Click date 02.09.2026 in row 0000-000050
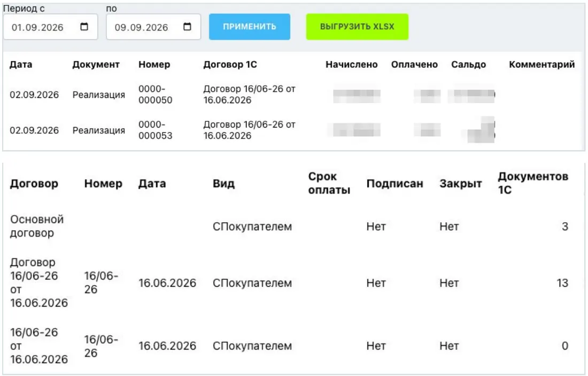This screenshot has width=588, height=376. (34, 95)
